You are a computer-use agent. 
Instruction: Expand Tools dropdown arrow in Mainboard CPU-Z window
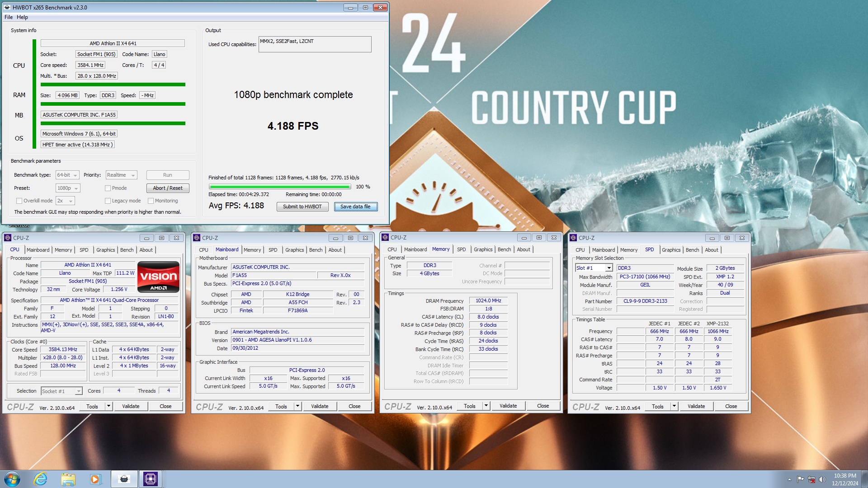(297, 406)
